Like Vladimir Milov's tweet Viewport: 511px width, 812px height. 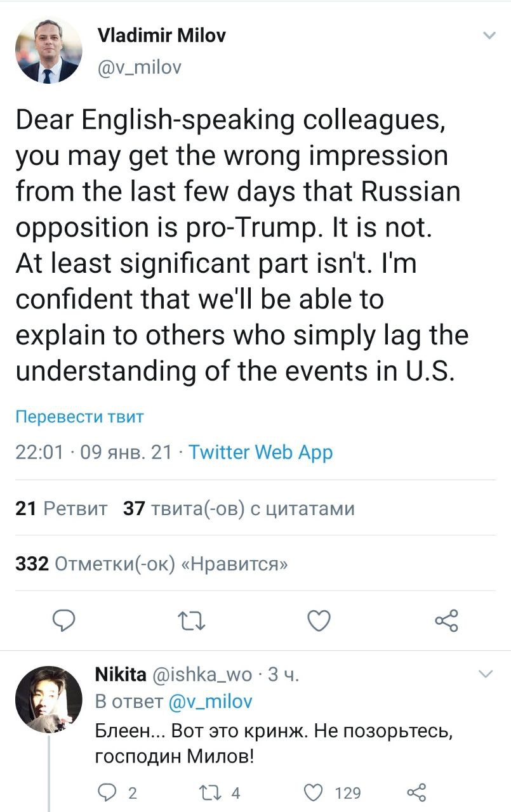[319, 621]
